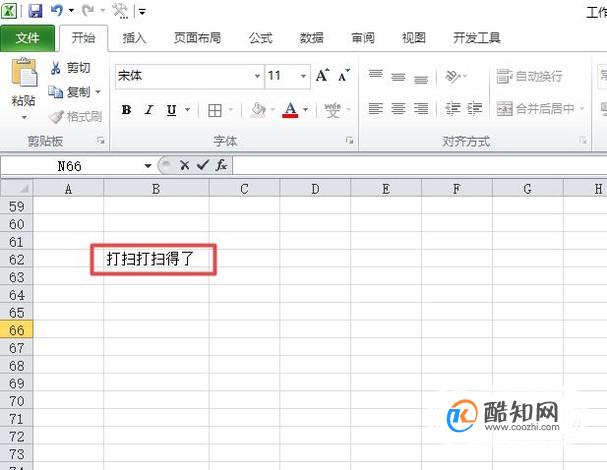
Task: Click the 文 phonetic guide icon
Action: point(333,110)
